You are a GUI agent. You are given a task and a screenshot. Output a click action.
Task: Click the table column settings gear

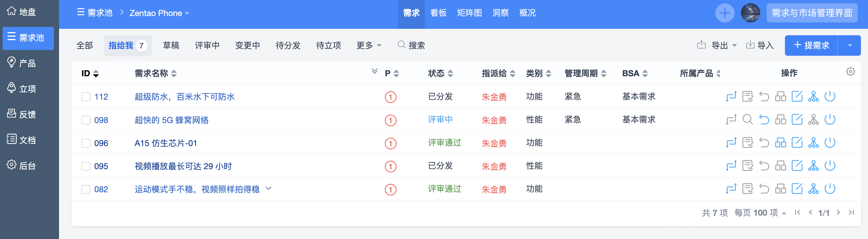(850, 72)
